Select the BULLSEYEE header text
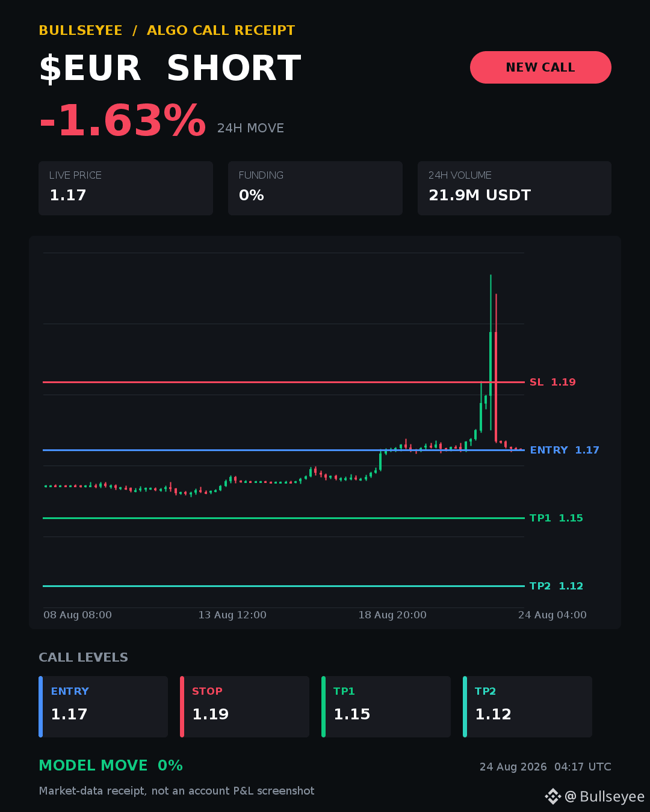 click(x=81, y=31)
